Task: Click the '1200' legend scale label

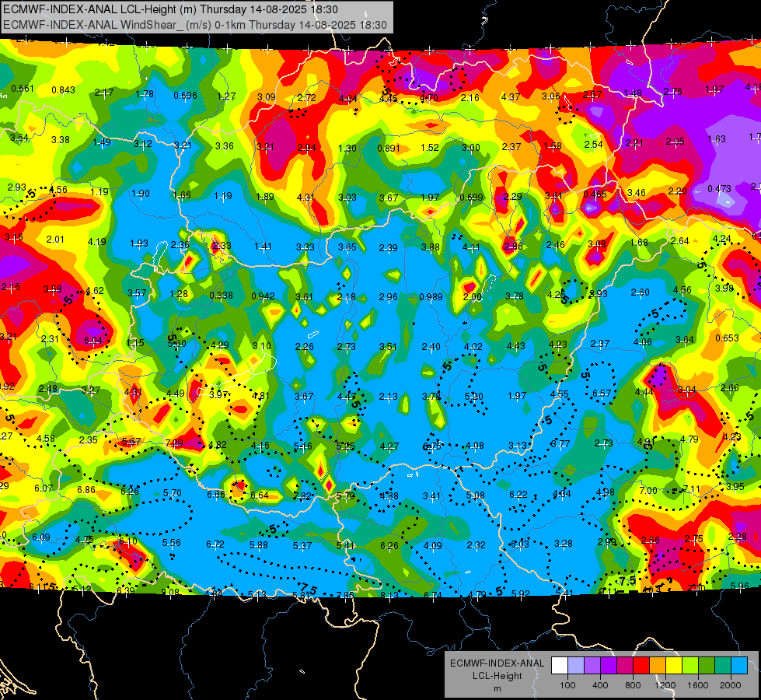Action: [665, 685]
